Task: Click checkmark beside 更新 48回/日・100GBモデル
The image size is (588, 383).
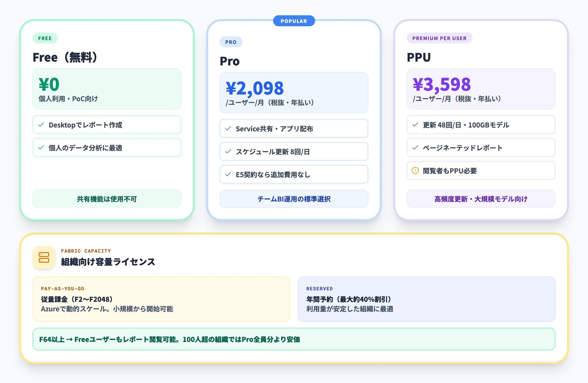Action: [415, 125]
